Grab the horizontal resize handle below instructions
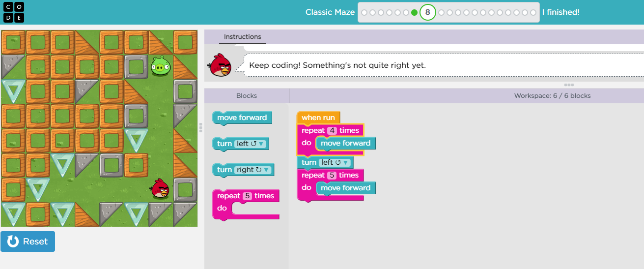 click(x=569, y=85)
